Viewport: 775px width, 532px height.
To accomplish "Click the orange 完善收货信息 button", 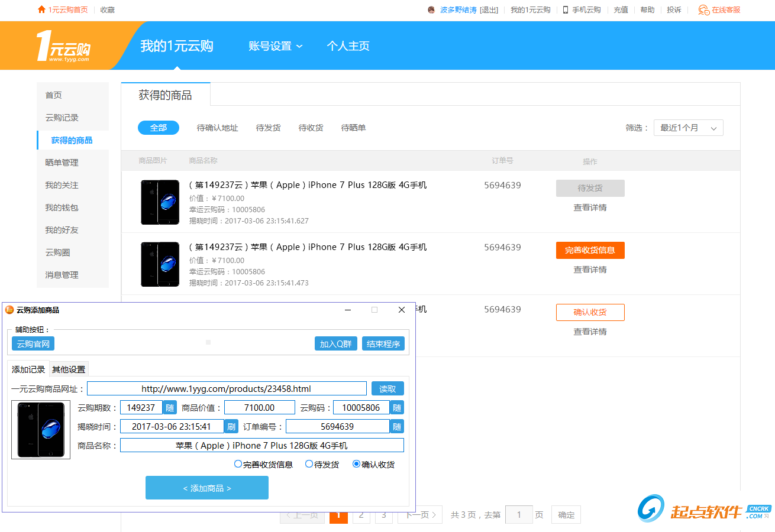I will pos(590,250).
